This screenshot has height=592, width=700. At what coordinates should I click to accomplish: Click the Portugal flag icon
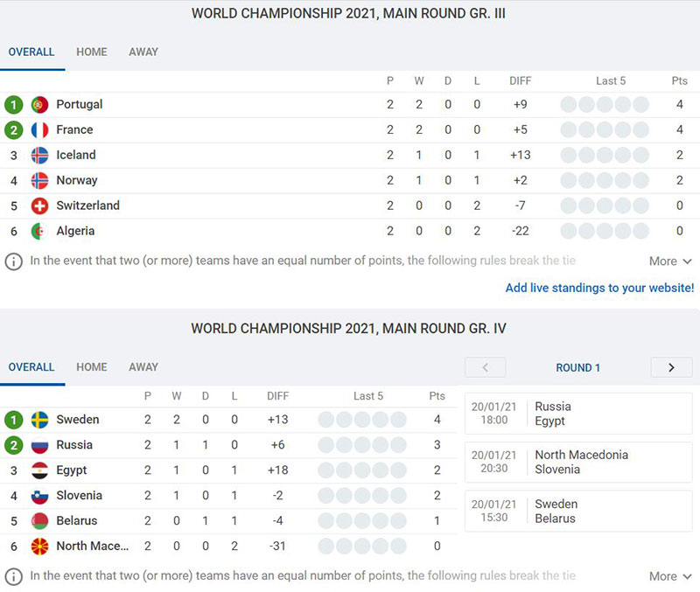point(39,104)
